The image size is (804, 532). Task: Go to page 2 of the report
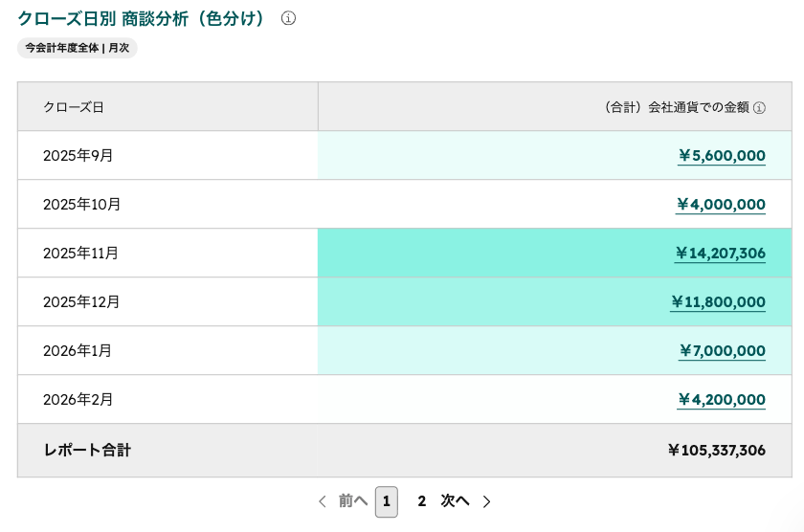tap(421, 501)
